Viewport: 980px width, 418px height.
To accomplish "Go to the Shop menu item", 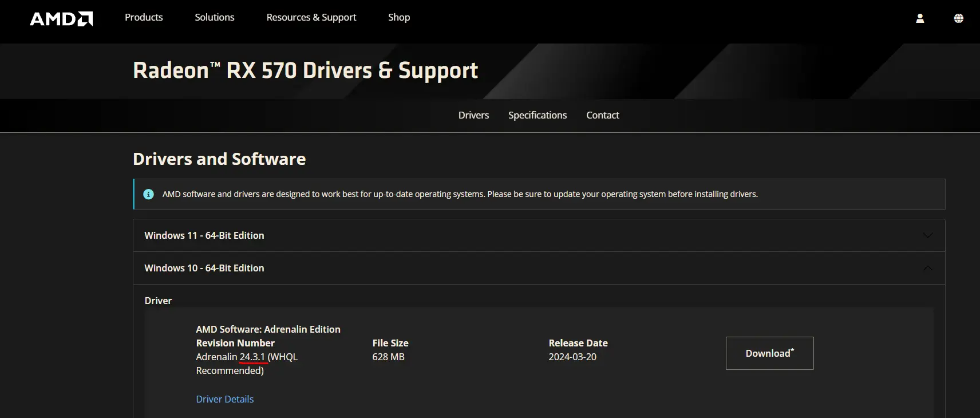I will click(x=399, y=17).
